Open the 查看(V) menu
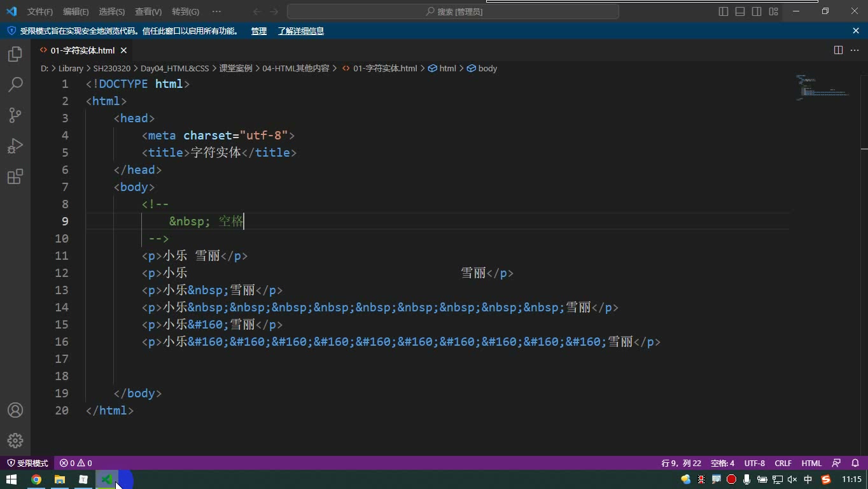This screenshot has width=868, height=489. coord(148,11)
